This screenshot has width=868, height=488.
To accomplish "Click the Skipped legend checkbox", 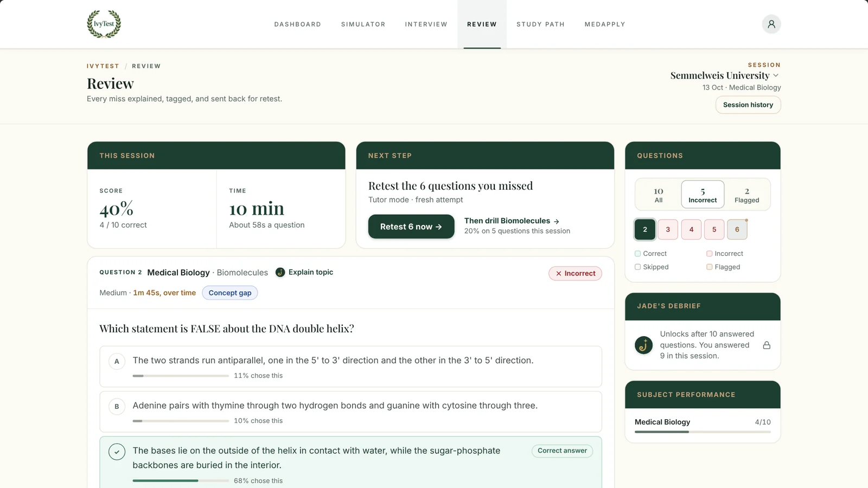I will pos(637,267).
